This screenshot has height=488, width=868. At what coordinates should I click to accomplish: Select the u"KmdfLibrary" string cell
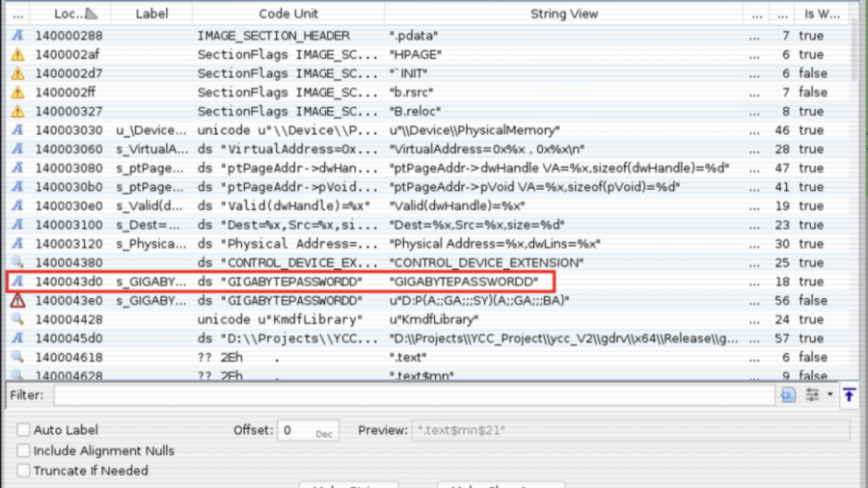434,319
